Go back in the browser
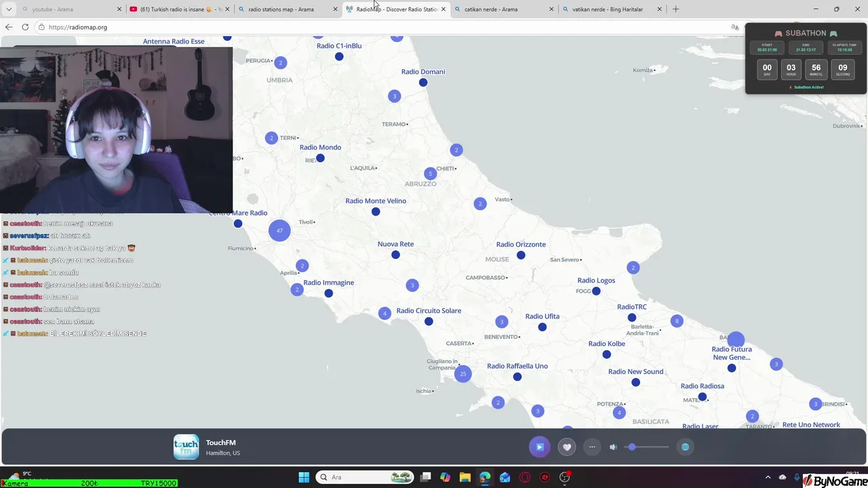 (x=9, y=27)
